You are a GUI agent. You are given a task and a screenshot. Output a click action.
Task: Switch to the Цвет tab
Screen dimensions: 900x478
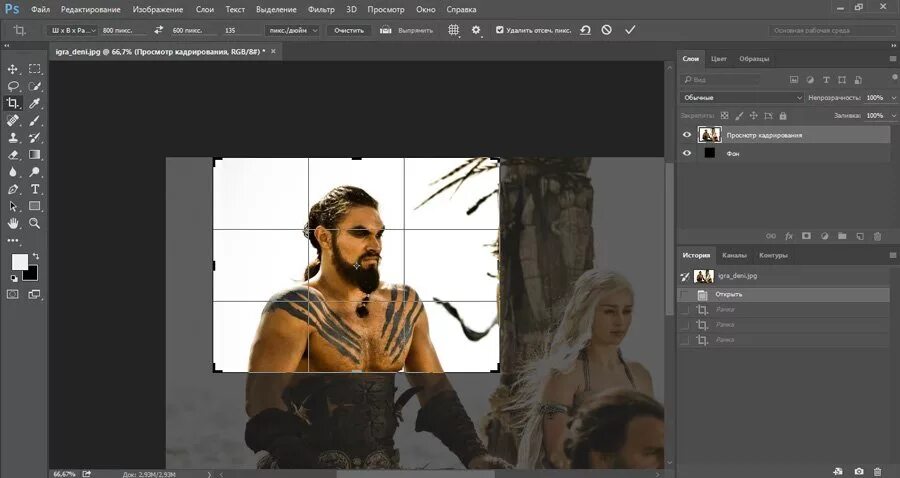[x=719, y=59]
